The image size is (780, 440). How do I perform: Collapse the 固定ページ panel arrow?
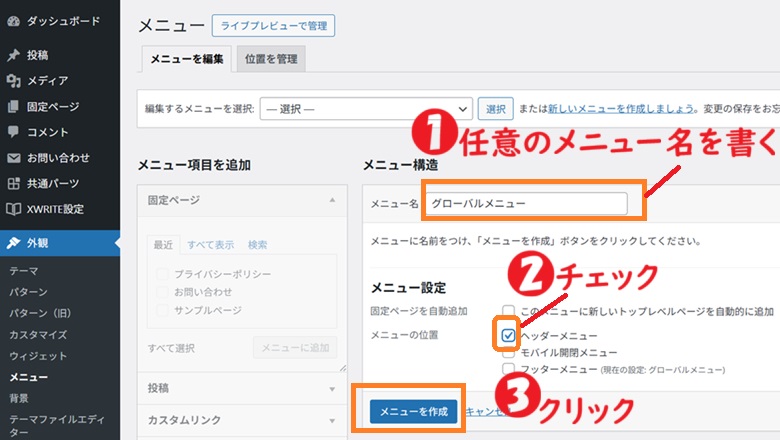(x=332, y=200)
